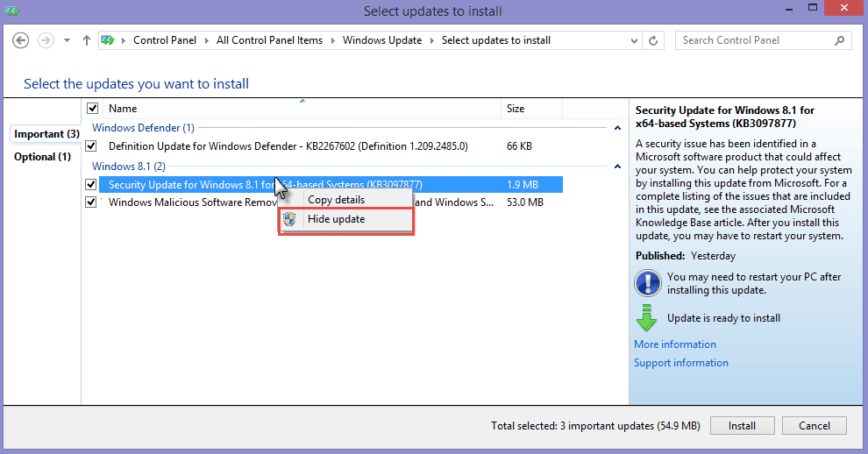Click the Cancel button
This screenshot has width=868, height=454.
pos(815,426)
